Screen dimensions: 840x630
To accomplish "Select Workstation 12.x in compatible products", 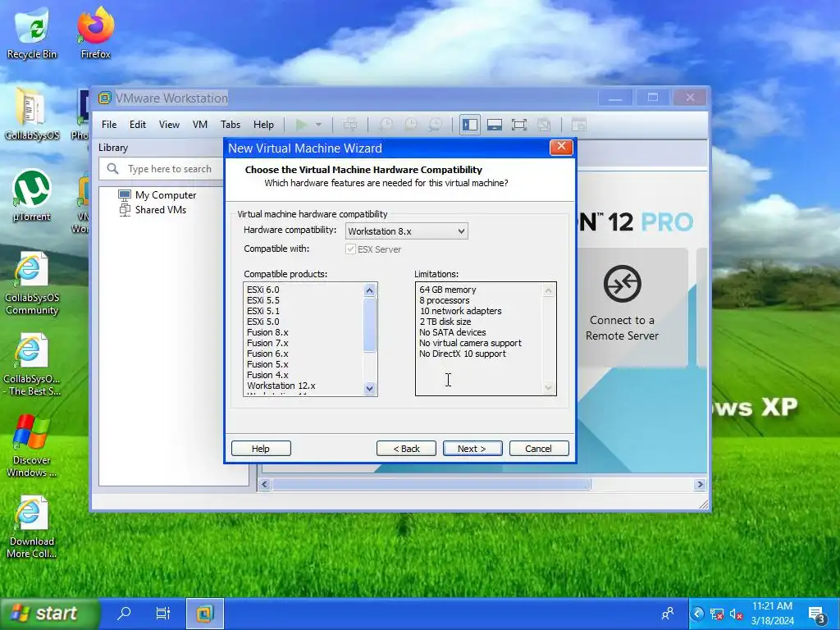I will click(281, 386).
